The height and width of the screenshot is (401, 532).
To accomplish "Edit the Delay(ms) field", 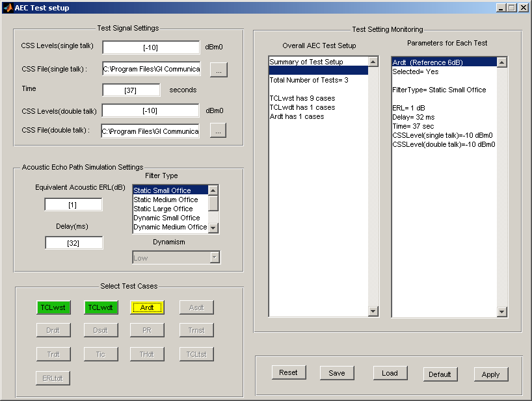I will [74, 243].
